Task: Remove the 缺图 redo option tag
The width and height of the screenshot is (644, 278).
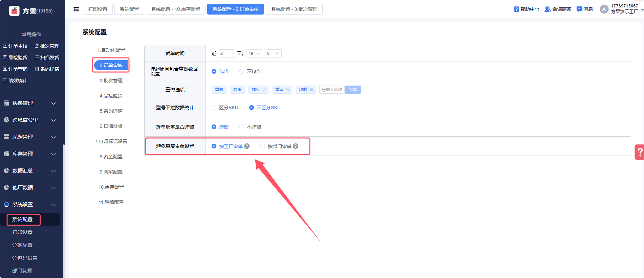Action: point(312,90)
